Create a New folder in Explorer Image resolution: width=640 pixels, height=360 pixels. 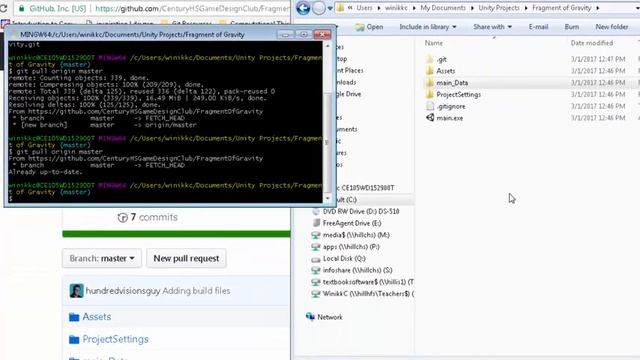click(x=611, y=27)
